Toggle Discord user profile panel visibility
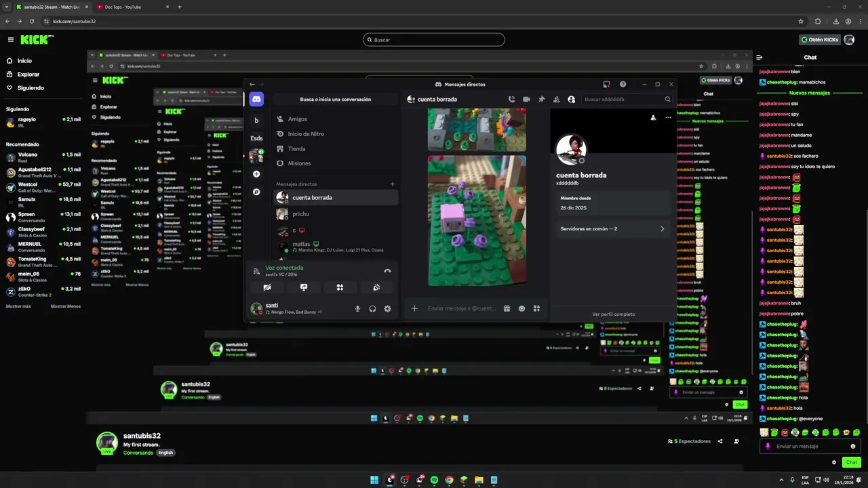868x488 pixels. [571, 99]
